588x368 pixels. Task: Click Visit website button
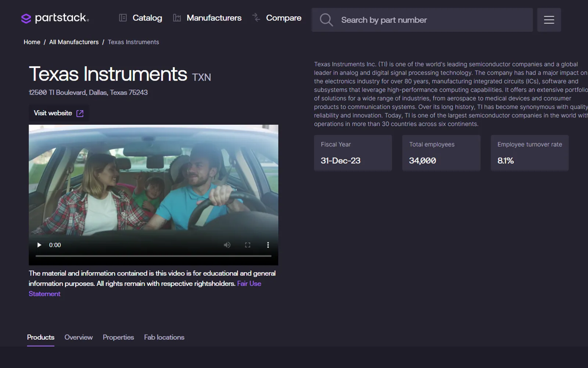(59, 113)
